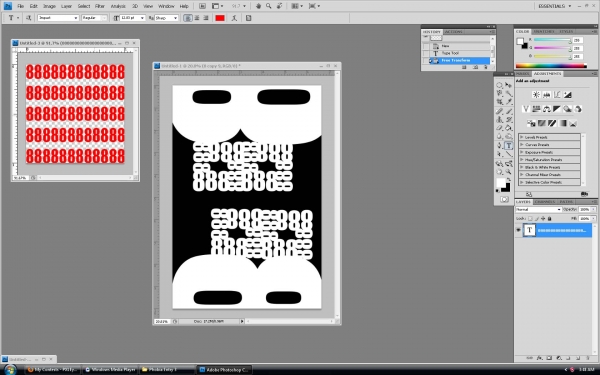Image resolution: width=600 pixels, height=375 pixels.
Task: Set right text alignment
Action: point(206,18)
